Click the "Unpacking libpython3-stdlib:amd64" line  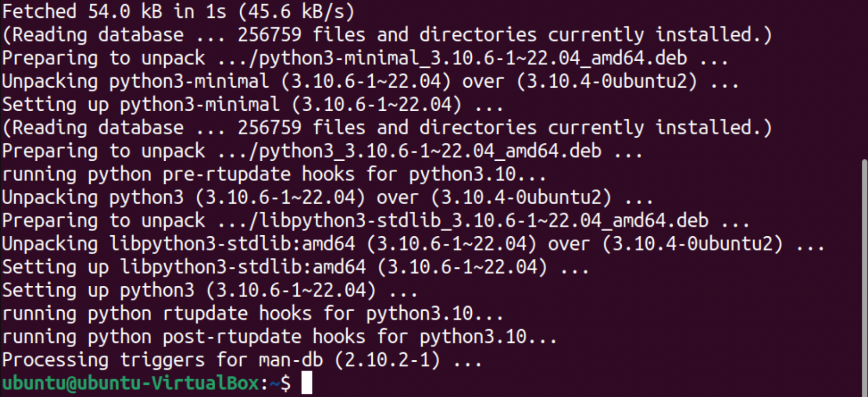point(413,244)
